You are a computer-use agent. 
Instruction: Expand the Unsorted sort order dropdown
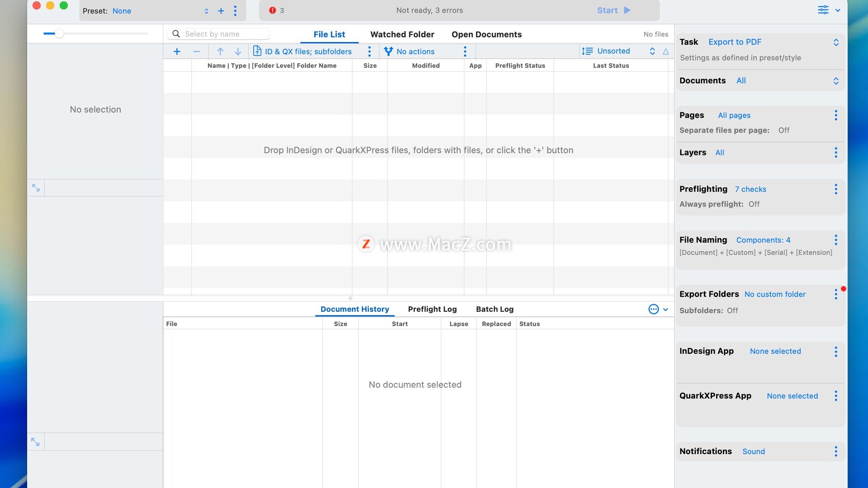652,51
